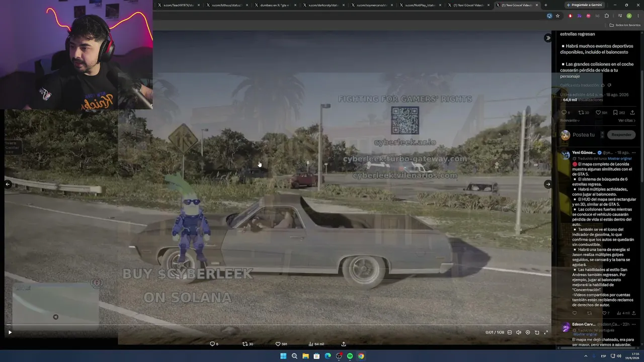
Task: Click the Postea tu respuesta field
Action: pyautogui.click(x=584, y=135)
